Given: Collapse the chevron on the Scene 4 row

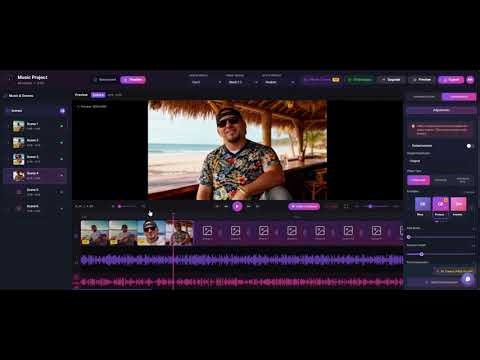Looking at the screenshot, I should point(61,175).
